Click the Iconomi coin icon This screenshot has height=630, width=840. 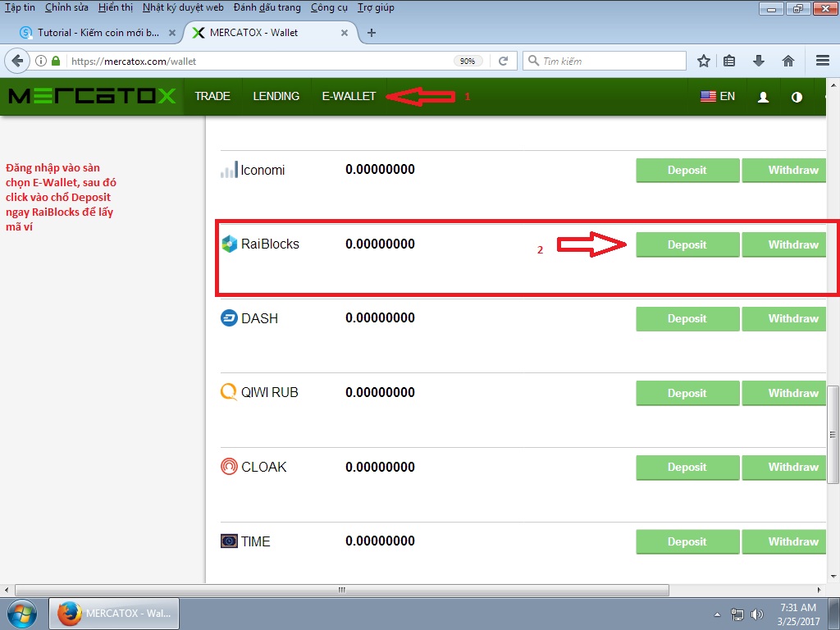229,169
